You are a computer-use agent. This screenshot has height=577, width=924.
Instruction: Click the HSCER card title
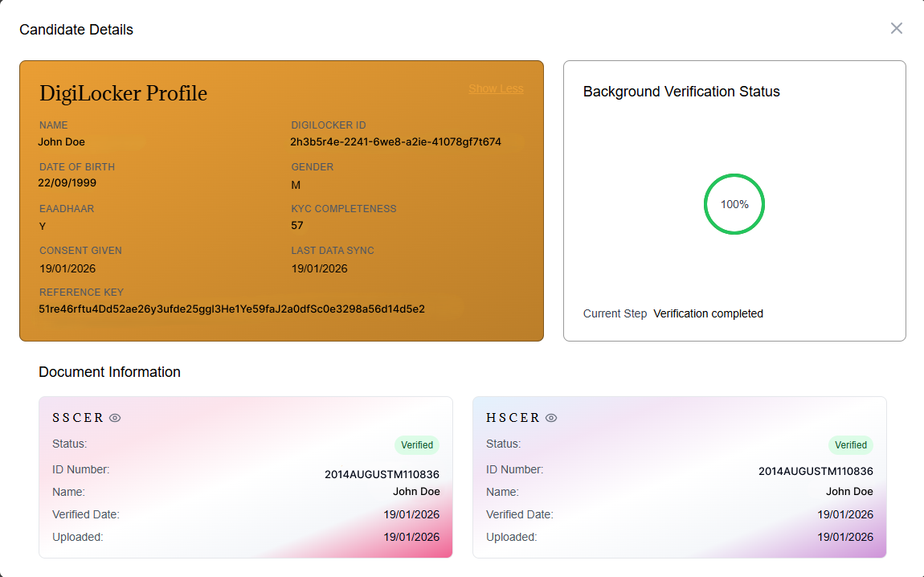pos(513,418)
